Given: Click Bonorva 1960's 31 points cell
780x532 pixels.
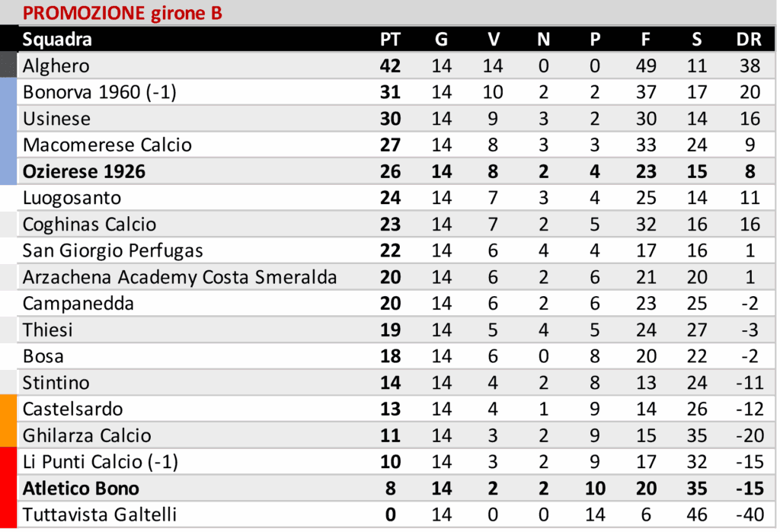Looking at the screenshot, I should 390,92.
